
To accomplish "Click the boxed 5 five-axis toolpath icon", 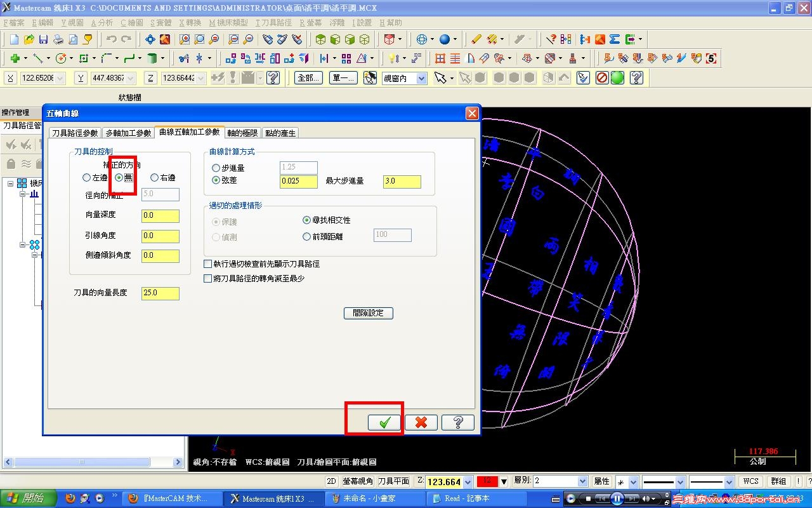I will (x=711, y=58).
